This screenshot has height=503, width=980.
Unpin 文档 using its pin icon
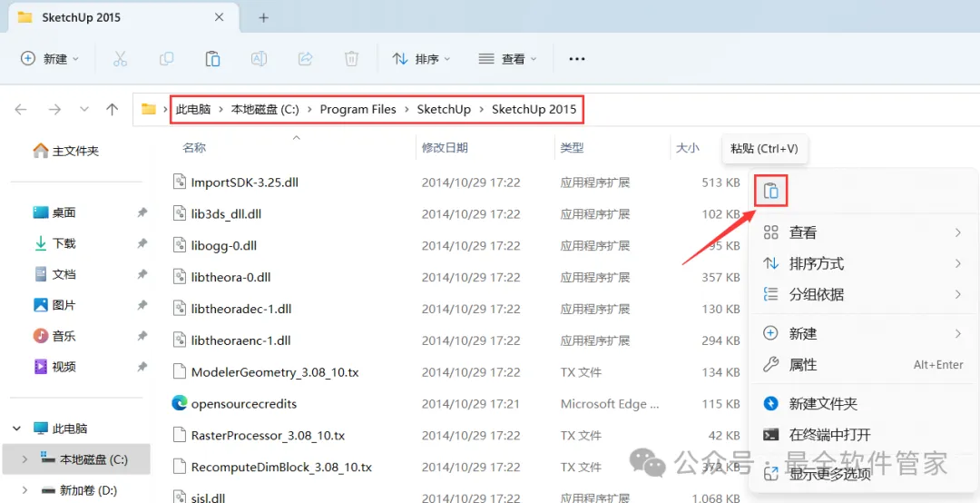tap(142, 274)
